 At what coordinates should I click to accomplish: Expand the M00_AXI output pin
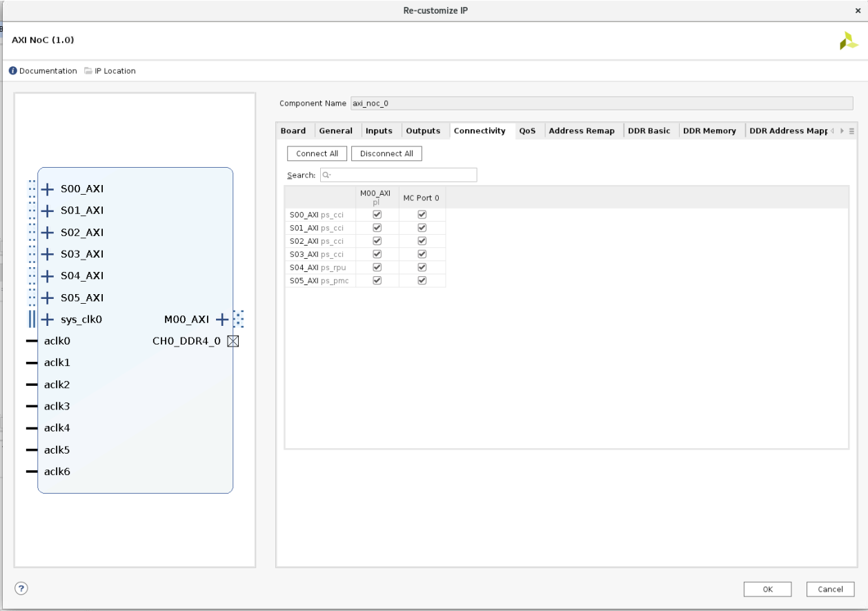[222, 319]
